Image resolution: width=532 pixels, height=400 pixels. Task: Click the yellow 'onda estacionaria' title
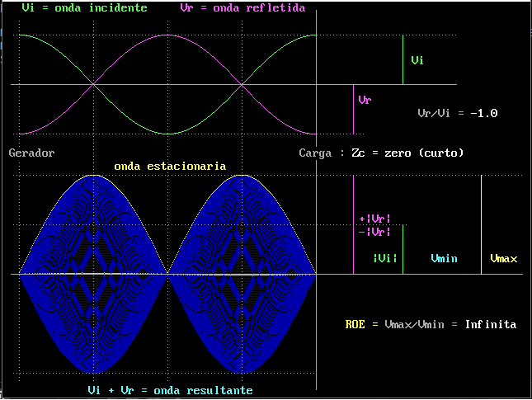[x=170, y=166]
